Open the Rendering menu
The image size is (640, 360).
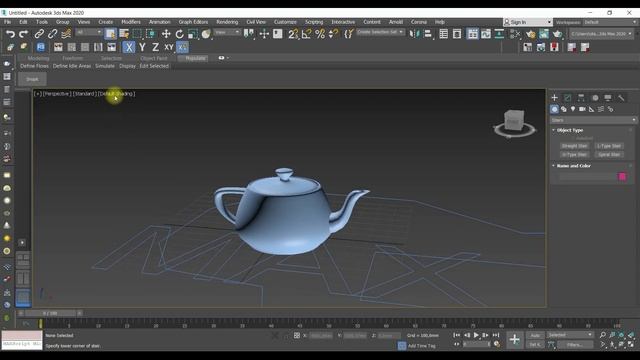pyautogui.click(x=227, y=22)
